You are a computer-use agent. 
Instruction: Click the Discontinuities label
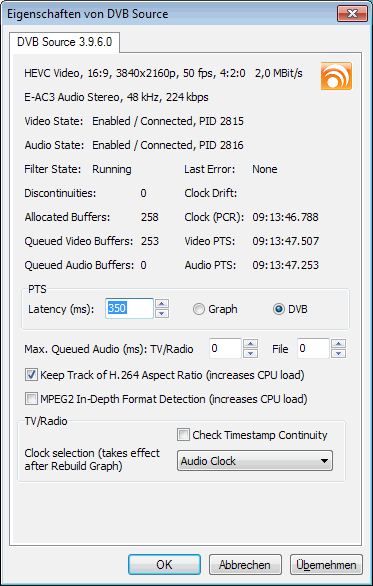pyautogui.click(x=60, y=193)
